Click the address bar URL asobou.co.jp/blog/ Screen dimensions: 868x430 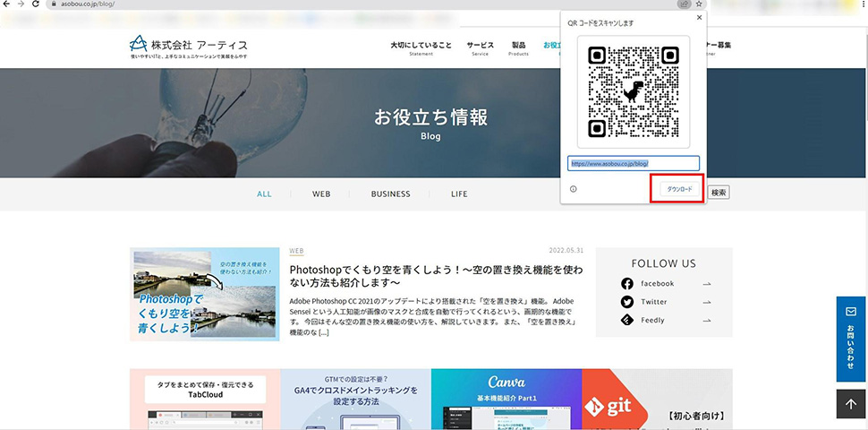click(87, 4)
